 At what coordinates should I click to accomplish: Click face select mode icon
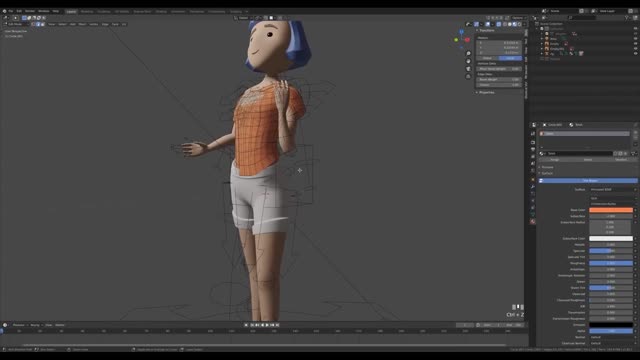43,24
